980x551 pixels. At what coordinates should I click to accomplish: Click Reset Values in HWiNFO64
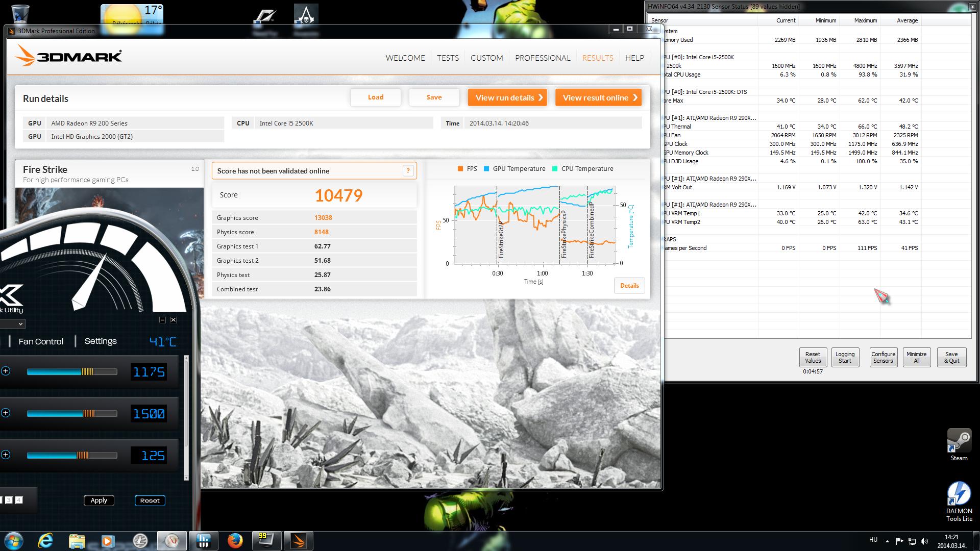pyautogui.click(x=813, y=357)
